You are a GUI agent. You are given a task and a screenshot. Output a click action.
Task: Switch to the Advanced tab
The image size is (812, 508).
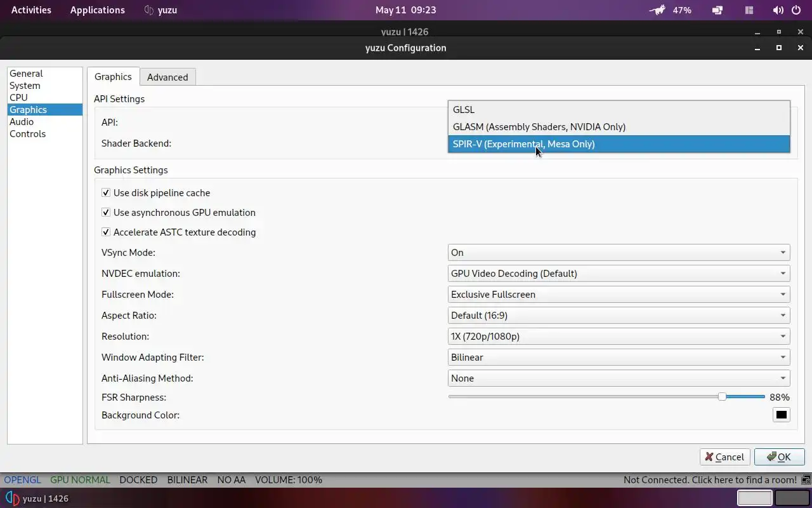pos(167,77)
